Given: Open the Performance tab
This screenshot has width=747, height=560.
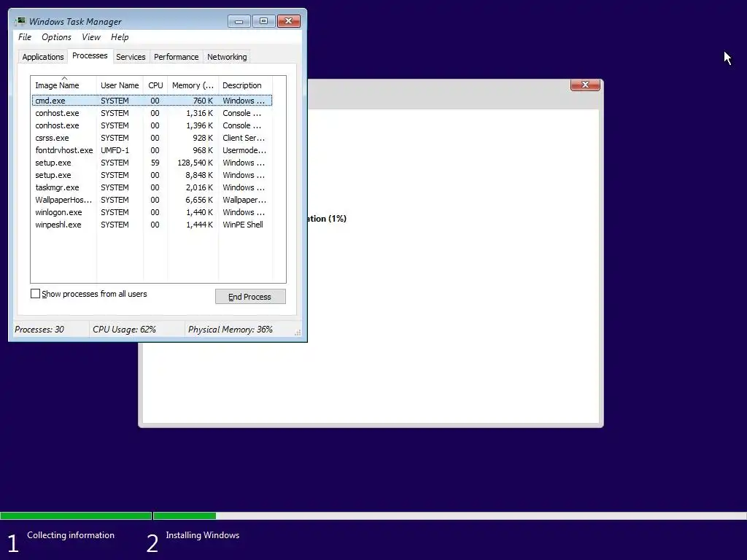Looking at the screenshot, I should [x=177, y=57].
